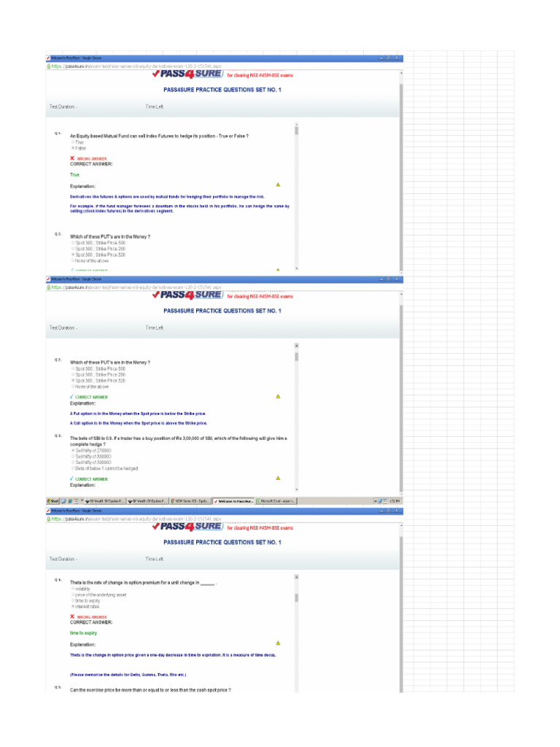The image size is (560, 747).
Task: Click the system tray clock in taskbar
Action: coord(394,501)
